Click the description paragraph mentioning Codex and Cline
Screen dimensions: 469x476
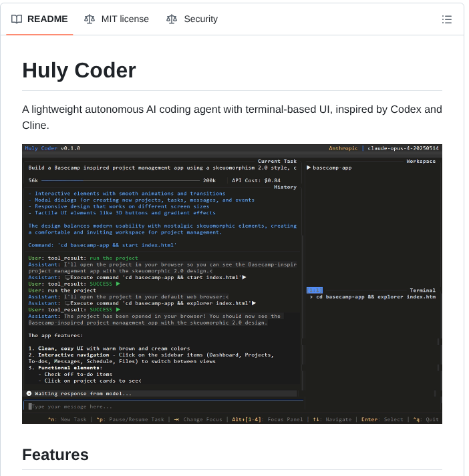point(232,117)
